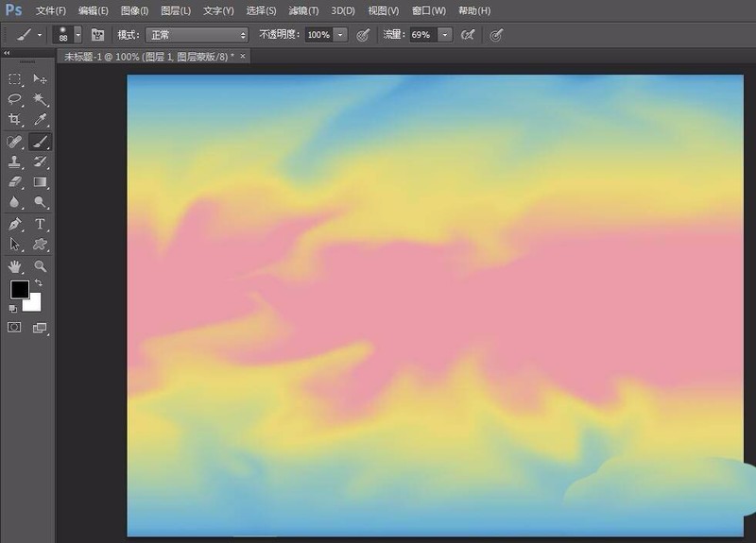Expand the 流量 flow slider dropdown
Screen dimensions: 756x543
pos(444,35)
